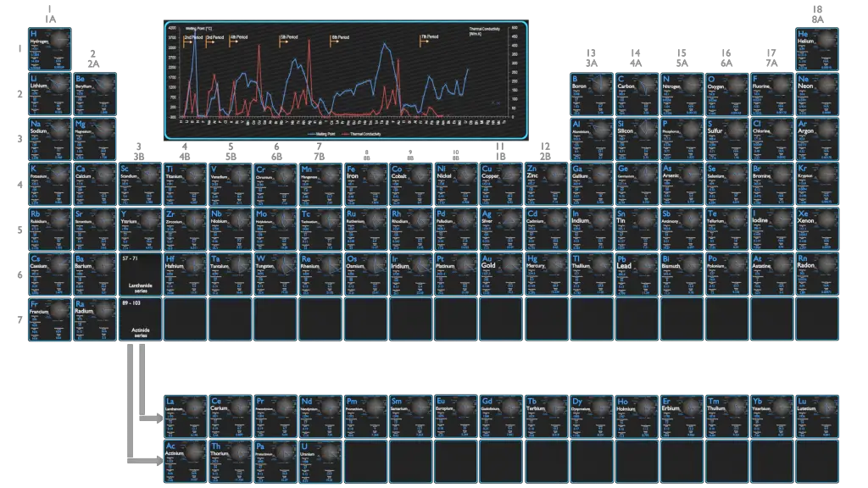Image resolution: width=868 pixels, height=488 pixels.
Task: Toggle the Thermal Conductivity legend entry
Action: pyautogui.click(x=364, y=134)
